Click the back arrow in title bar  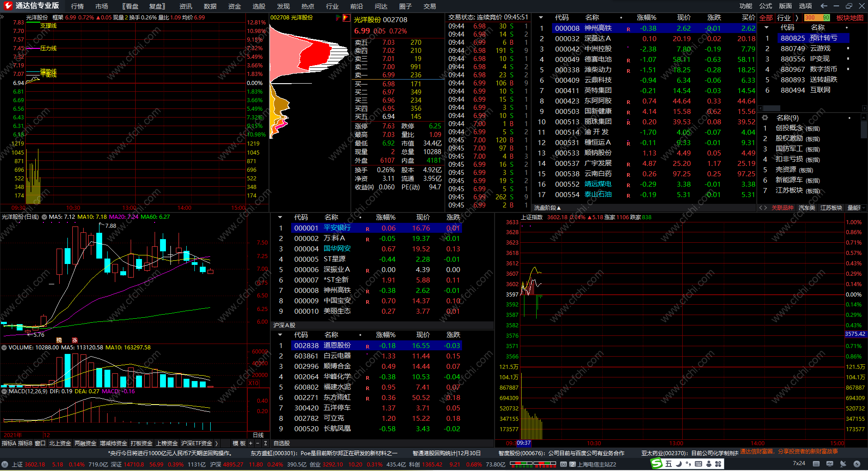click(x=824, y=6)
